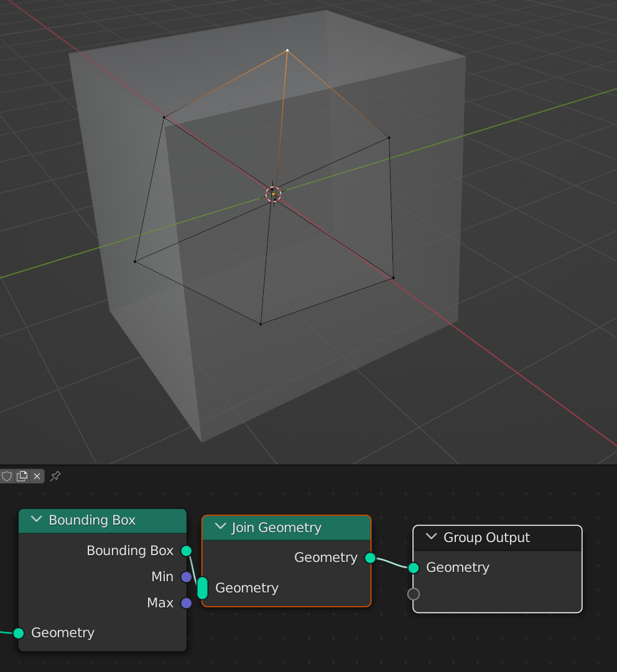Click the Bounding Box output socket
Viewport: 617px width, 672px height.
pyautogui.click(x=187, y=551)
